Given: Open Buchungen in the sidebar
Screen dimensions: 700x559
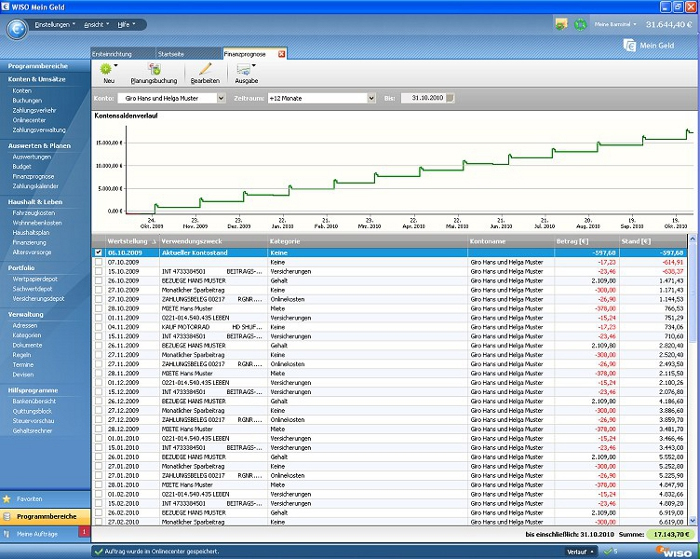Looking at the screenshot, I should pos(27,100).
